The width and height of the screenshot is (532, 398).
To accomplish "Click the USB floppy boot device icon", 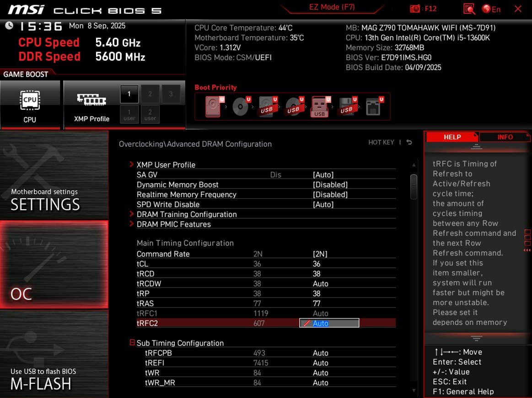I will 348,106.
